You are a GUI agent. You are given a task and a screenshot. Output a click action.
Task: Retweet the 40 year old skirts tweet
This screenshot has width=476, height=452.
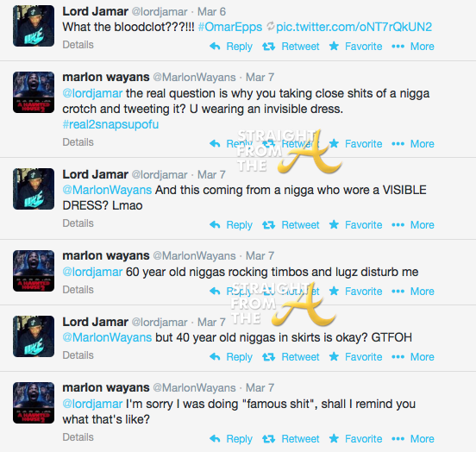(291, 357)
